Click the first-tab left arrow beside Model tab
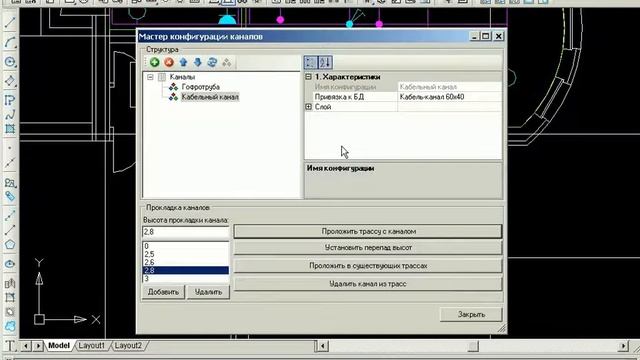The width and height of the screenshot is (640, 360). click(x=26, y=346)
